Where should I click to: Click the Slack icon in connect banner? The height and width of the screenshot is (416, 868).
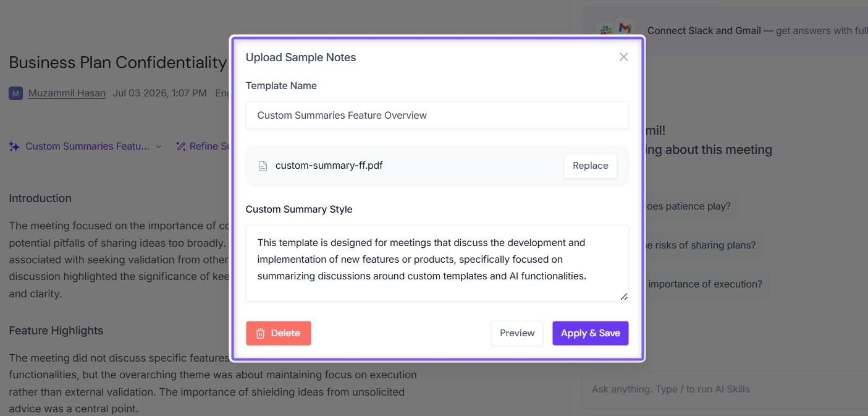tap(605, 30)
